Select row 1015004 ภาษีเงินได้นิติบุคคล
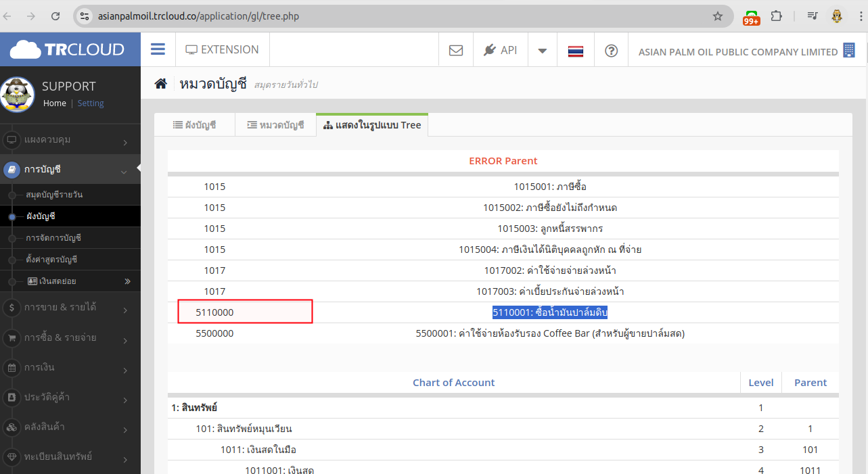Image resolution: width=868 pixels, height=474 pixels. (x=503, y=250)
